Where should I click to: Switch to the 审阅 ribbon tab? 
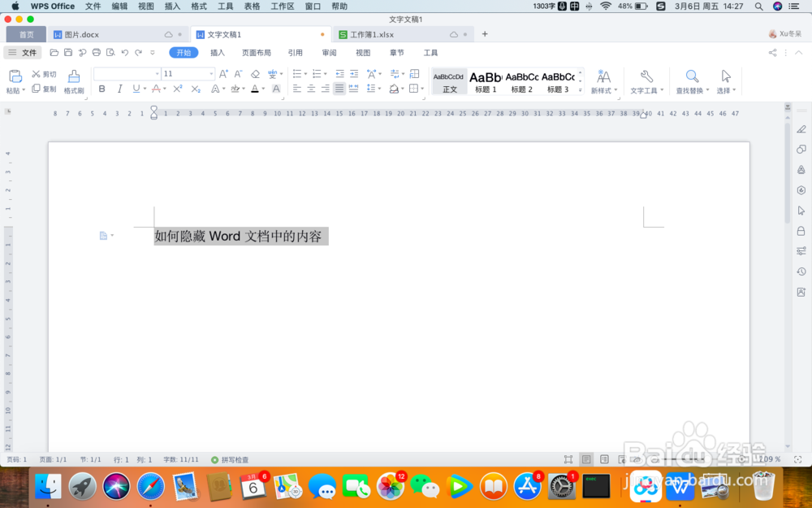click(x=329, y=52)
